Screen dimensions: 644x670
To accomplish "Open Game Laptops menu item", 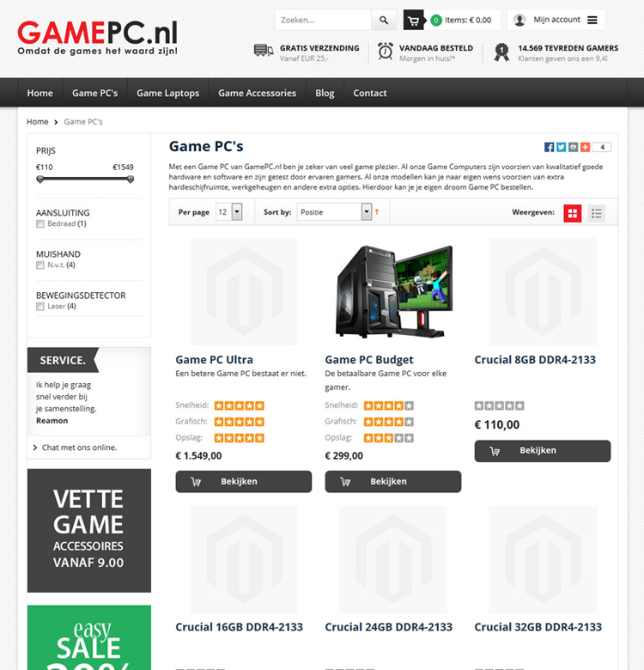I will click(167, 93).
